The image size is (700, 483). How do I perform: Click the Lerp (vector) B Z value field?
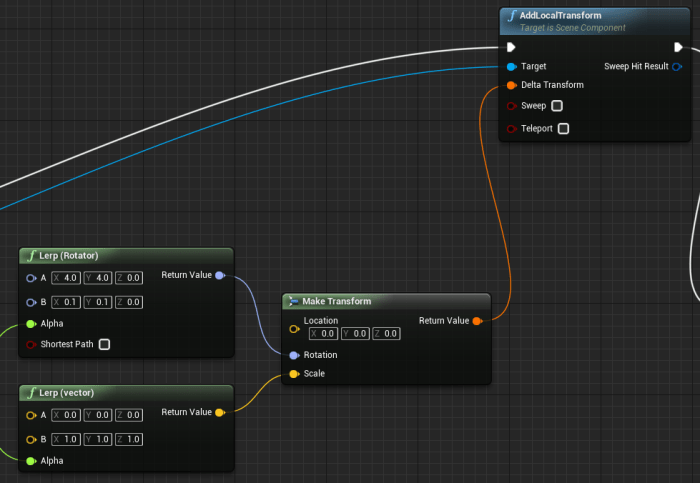coord(132,440)
